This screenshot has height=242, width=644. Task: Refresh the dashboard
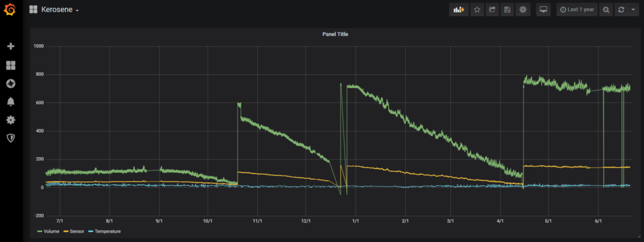click(x=621, y=9)
